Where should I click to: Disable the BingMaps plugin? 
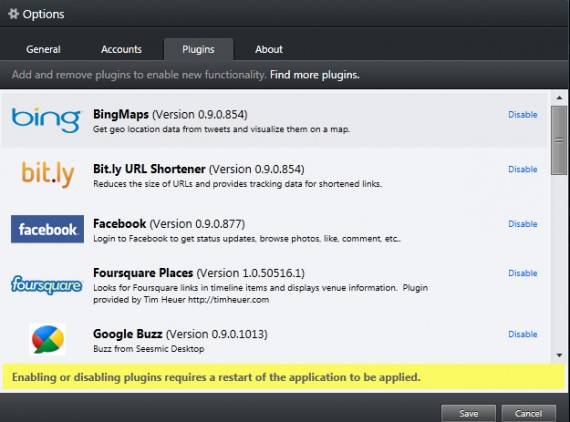522,114
